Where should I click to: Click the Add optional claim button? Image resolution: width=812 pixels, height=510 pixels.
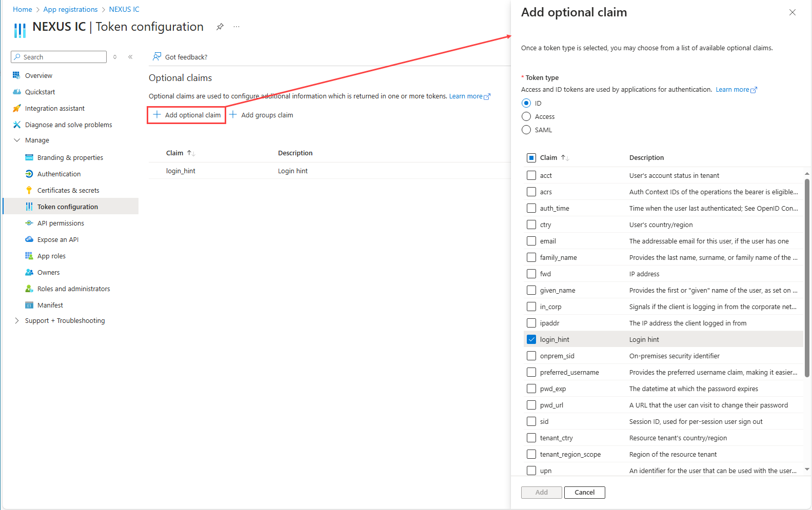point(187,115)
